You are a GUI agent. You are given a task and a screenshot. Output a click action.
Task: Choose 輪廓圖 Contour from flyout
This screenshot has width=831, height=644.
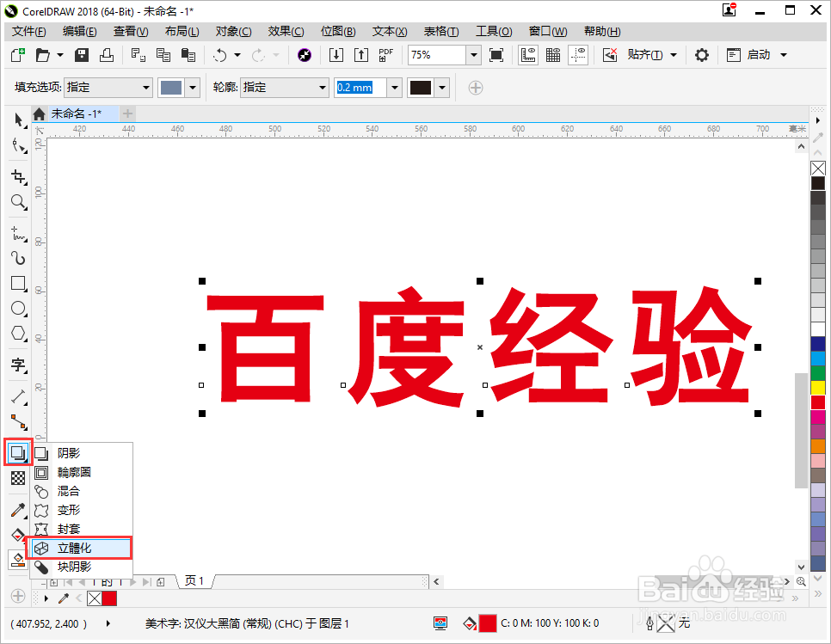click(x=81, y=472)
